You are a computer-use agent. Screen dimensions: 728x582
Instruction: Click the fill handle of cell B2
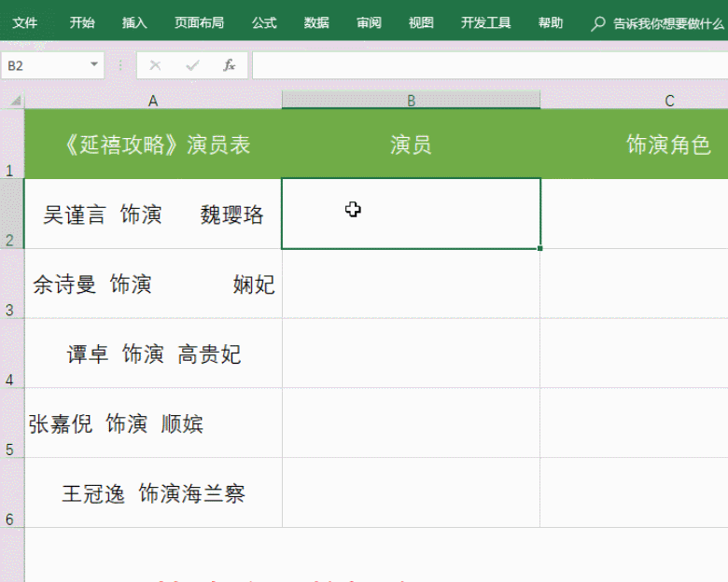tap(540, 248)
